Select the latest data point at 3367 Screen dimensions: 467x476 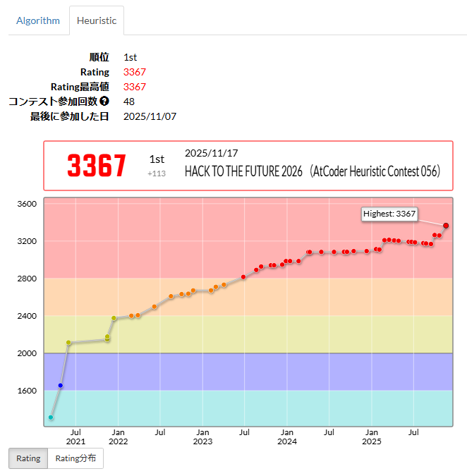pos(446,226)
